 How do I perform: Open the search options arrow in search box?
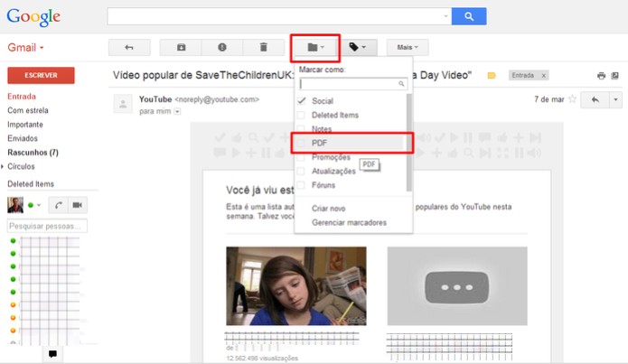point(445,16)
